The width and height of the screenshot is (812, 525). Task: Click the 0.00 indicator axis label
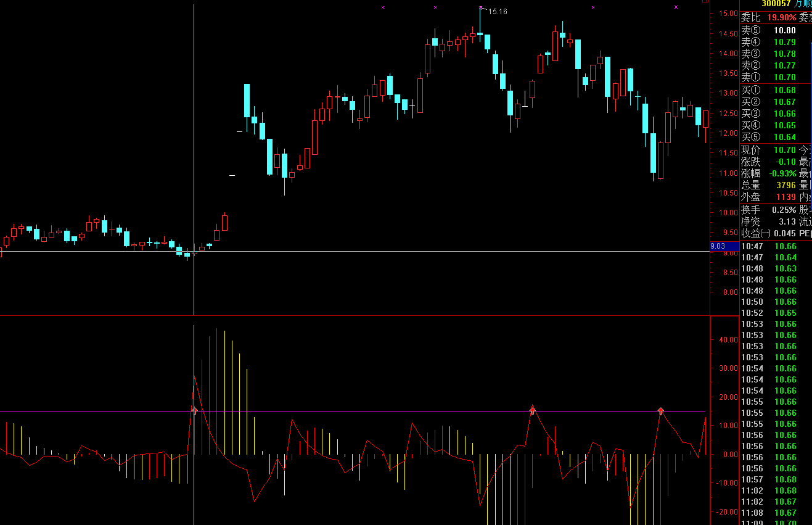(x=731, y=454)
